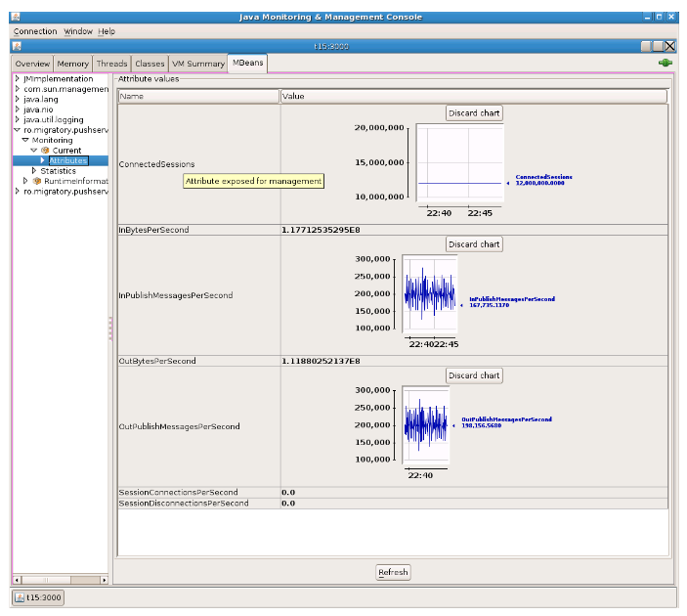Discard the ConnectedSessions chart
Screen dimensions: 687x616
[474, 113]
